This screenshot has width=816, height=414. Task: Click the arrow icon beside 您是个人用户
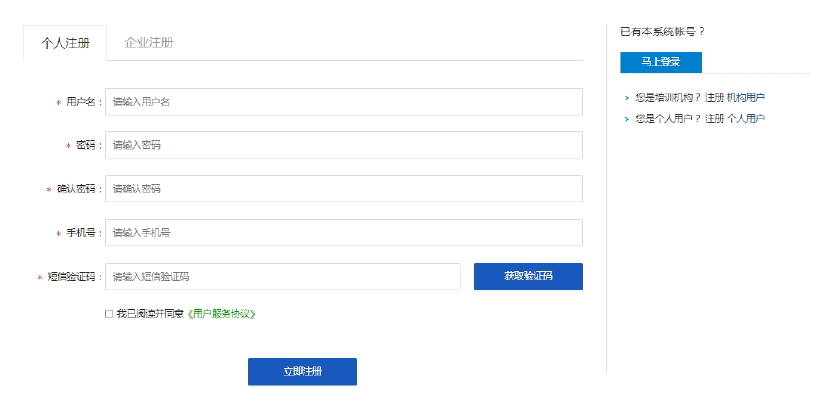626,119
